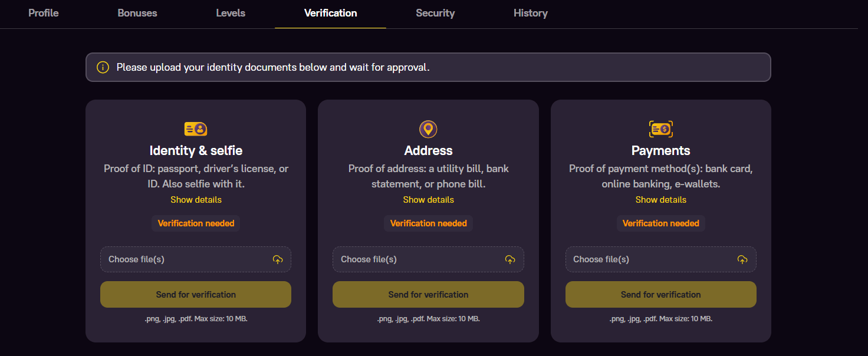Open the Security tab
Screen dimensions: 868x356
435,12
